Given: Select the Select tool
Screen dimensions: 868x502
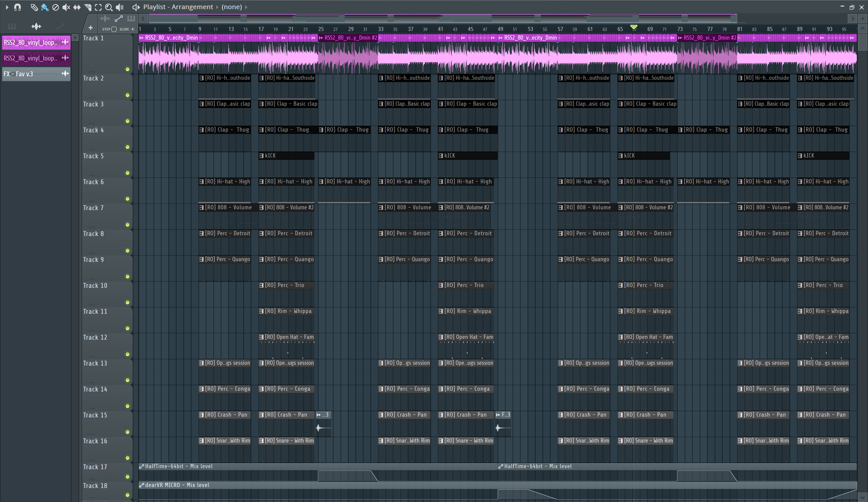Looking at the screenshot, I should point(98,7).
